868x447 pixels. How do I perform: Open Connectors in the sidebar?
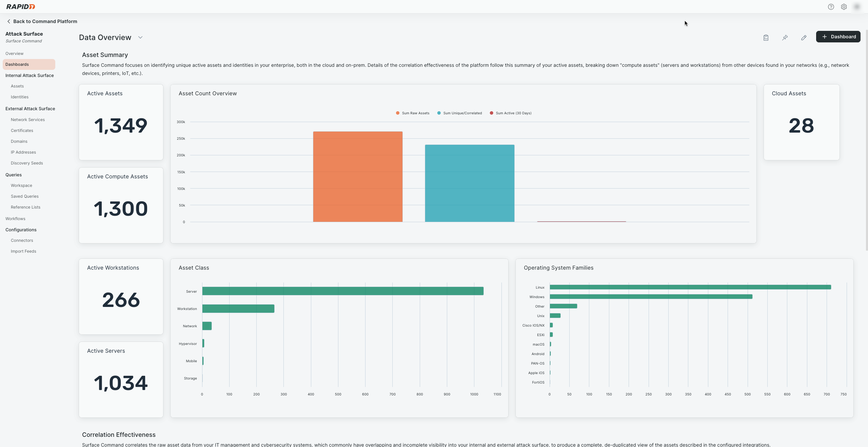coord(22,240)
